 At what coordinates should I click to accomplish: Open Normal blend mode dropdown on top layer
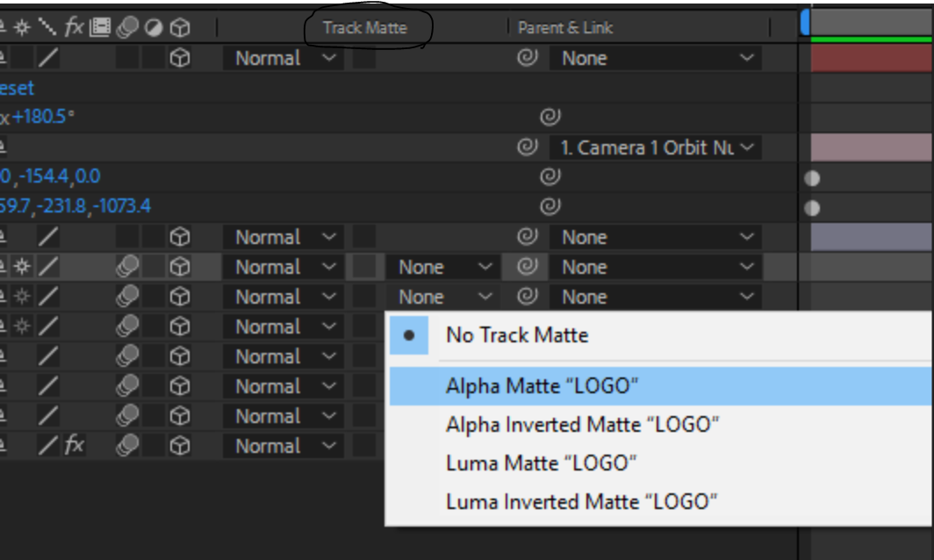[284, 59]
